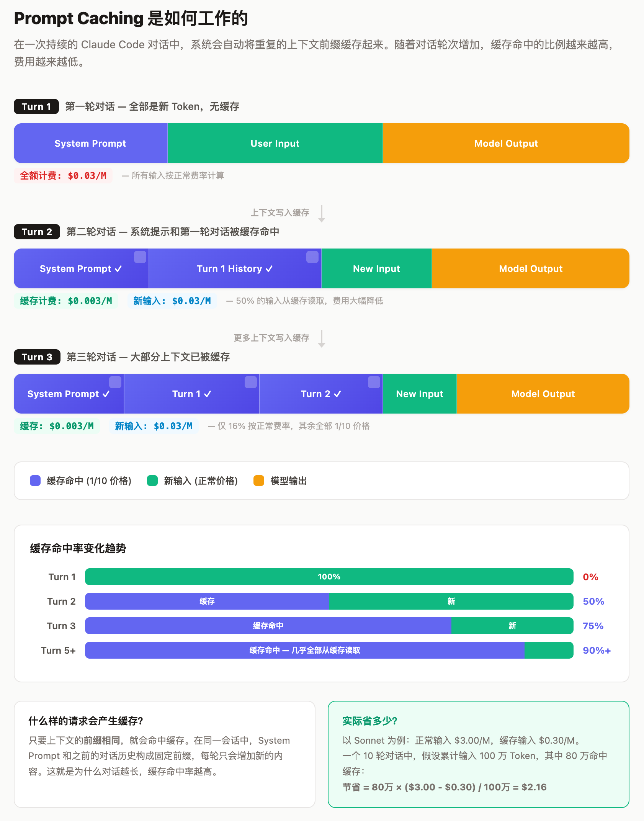Click the 75% hit rate label

pyautogui.click(x=593, y=626)
